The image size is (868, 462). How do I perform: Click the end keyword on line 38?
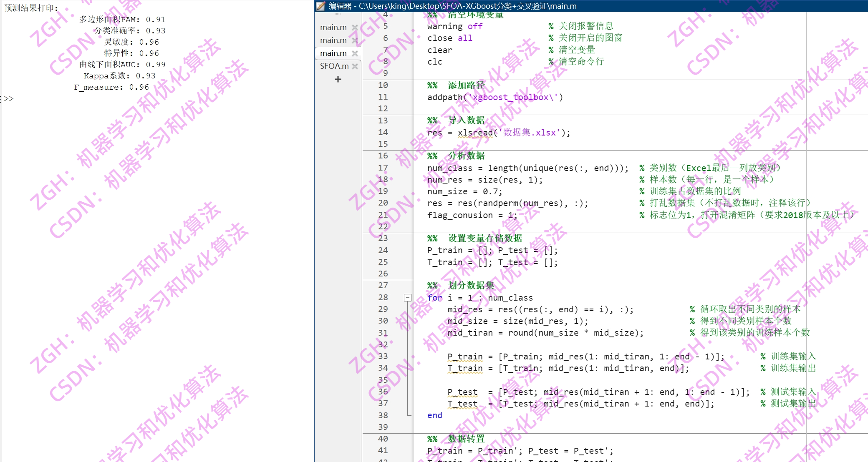pos(434,415)
